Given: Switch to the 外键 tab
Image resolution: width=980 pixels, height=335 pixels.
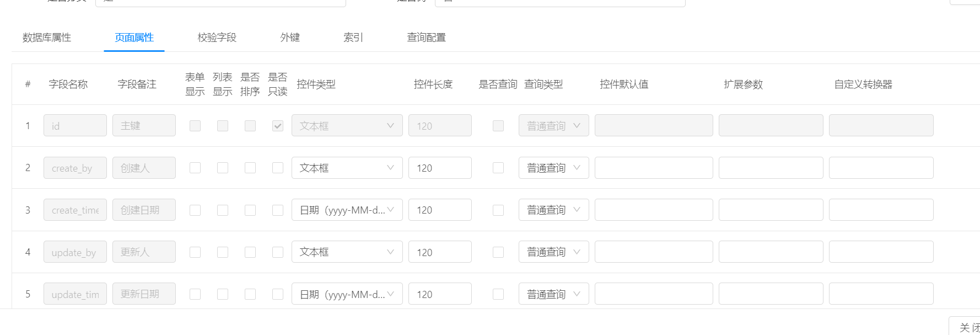Looking at the screenshot, I should pos(288,37).
